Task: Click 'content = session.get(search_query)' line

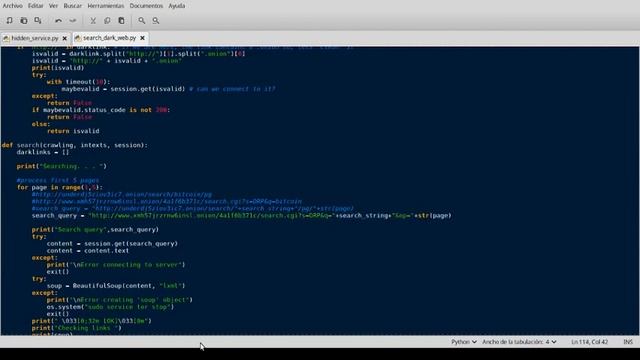Action: [x=112, y=244]
